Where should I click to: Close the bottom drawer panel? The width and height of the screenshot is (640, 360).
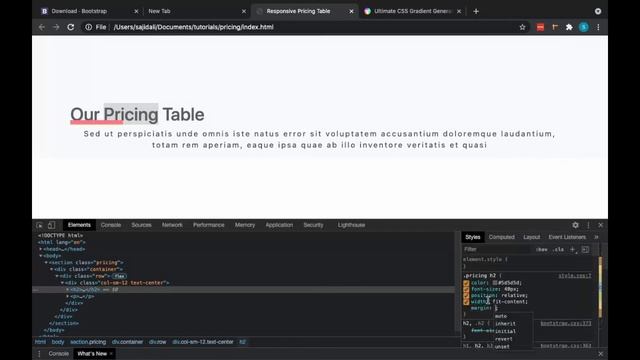[x=600, y=354]
